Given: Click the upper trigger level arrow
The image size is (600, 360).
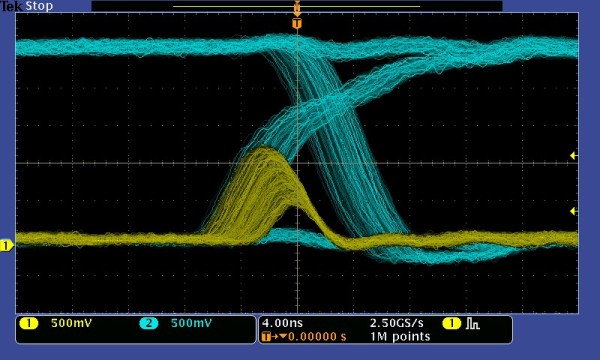Looking at the screenshot, I should coord(573,156).
